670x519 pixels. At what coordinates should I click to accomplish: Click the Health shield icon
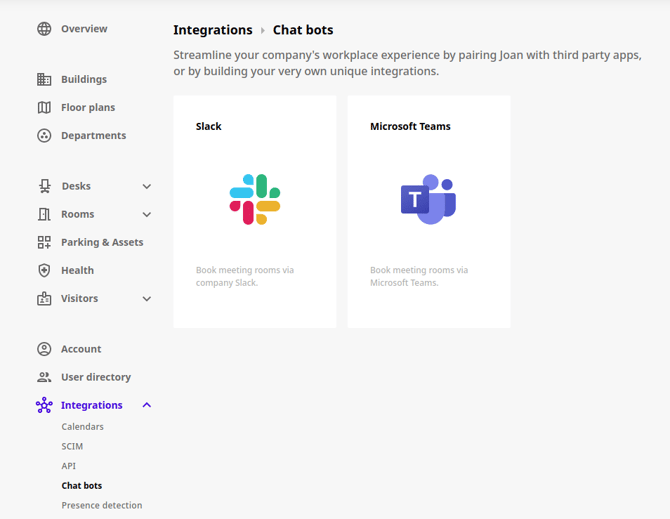click(44, 270)
